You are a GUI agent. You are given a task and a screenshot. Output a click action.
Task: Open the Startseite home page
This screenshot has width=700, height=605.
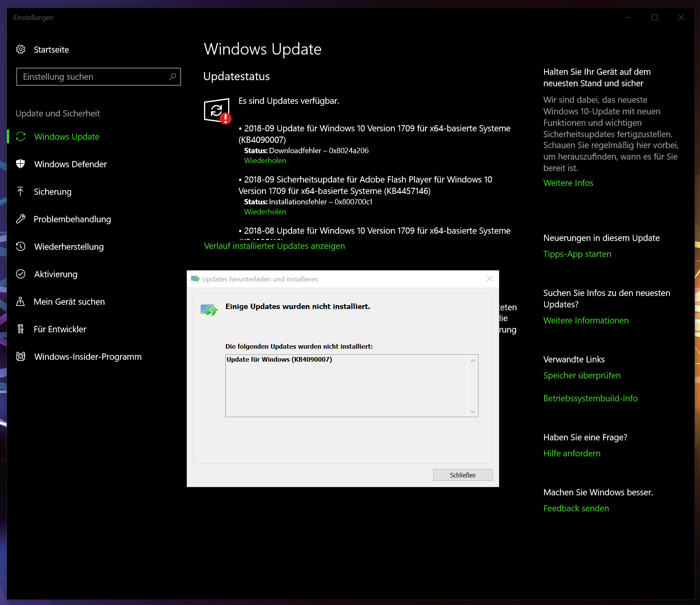tap(51, 50)
